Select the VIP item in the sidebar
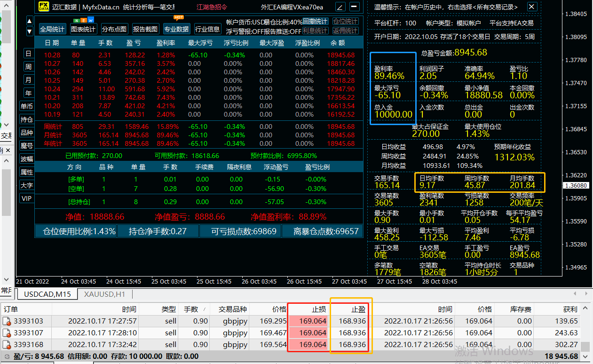Screen dimensions: 593x364 pyautogui.click(x=26, y=198)
